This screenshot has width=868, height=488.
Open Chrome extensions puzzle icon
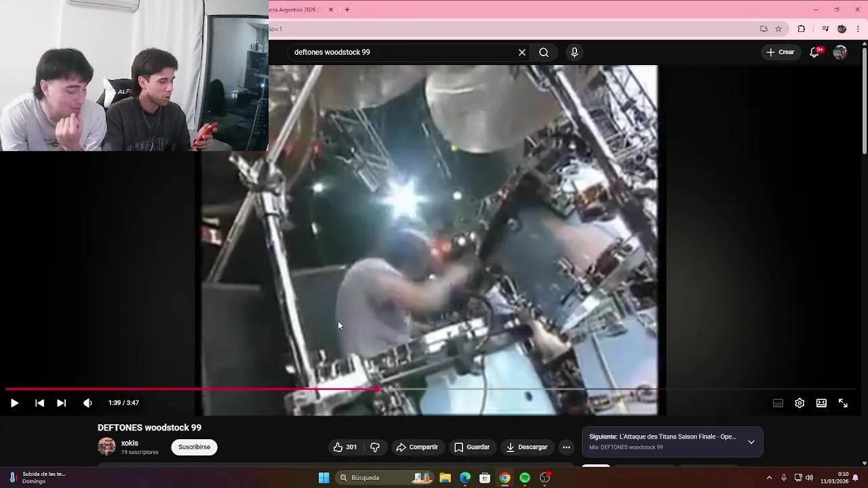pyautogui.click(x=802, y=29)
